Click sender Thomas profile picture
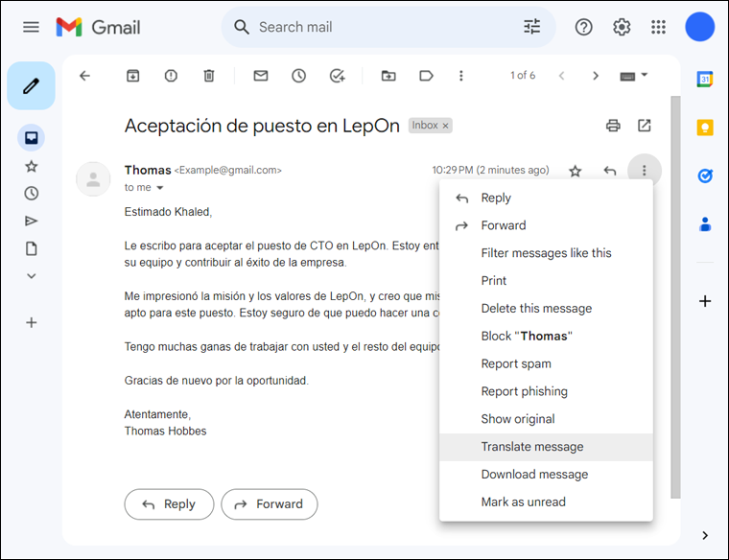 pos(93,179)
